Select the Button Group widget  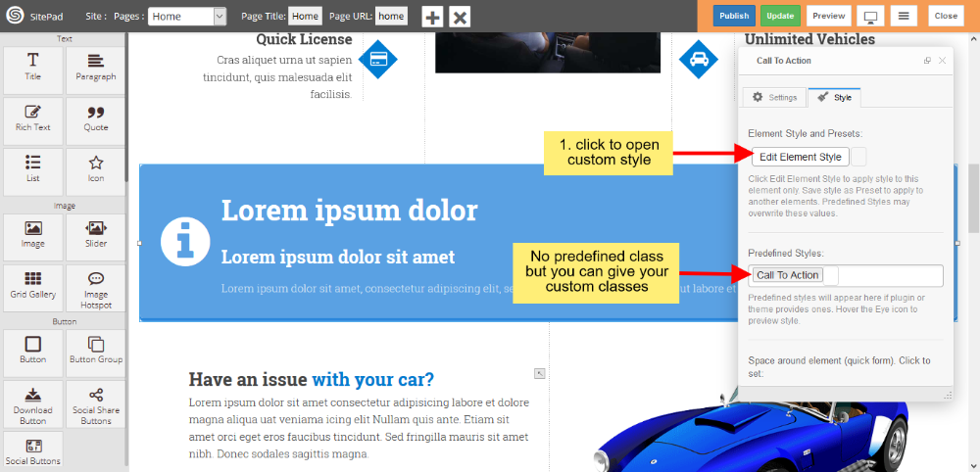pyautogui.click(x=96, y=353)
